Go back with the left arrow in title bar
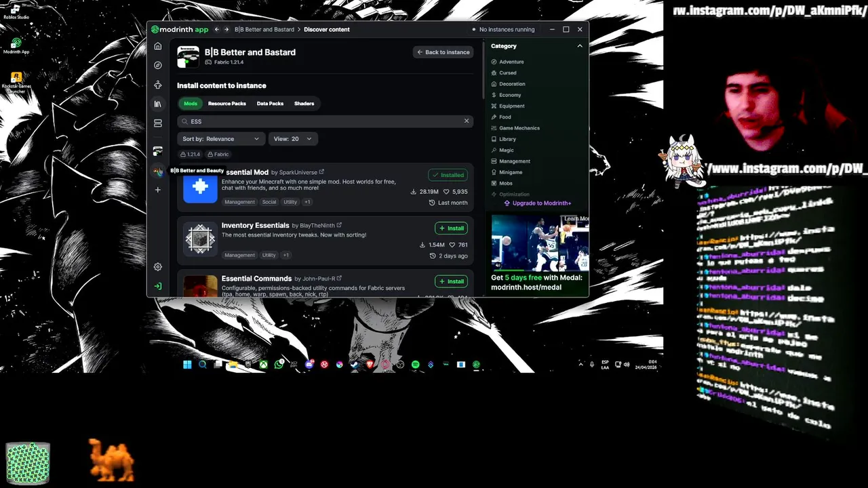The height and width of the screenshot is (488, 868). pos(217,29)
